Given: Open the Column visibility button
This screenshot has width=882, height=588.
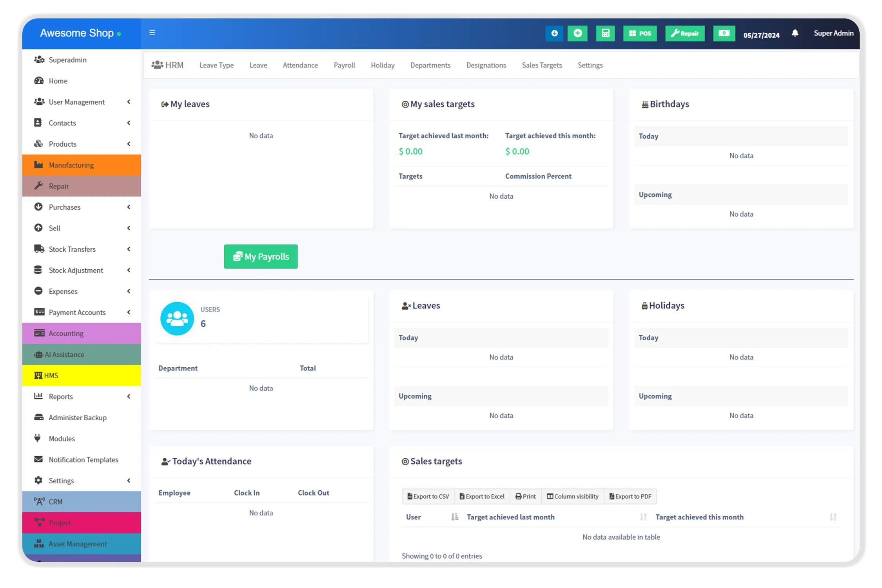Looking at the screenshot, I should pyautogui.click(x=573, y=496).
